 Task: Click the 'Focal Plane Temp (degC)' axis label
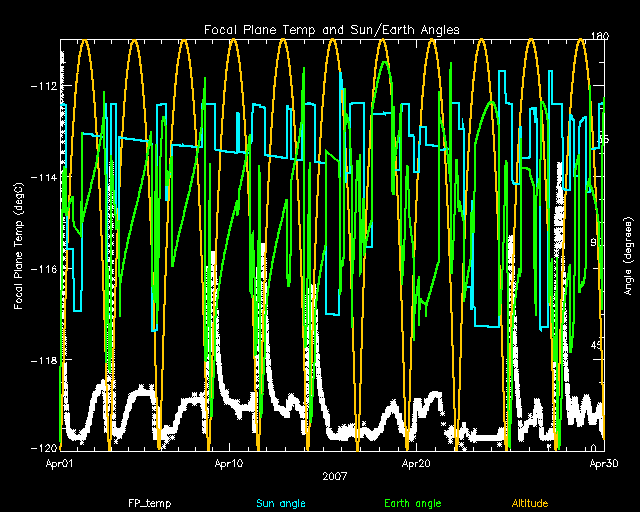coord(20,245)
